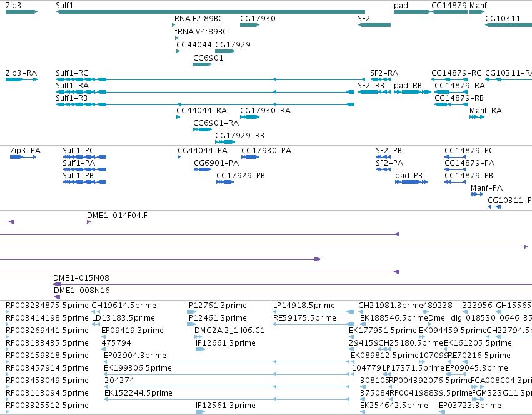Select the CG17929-PB protein label
This screenshot has height=415, width=532.
[241, 176]
